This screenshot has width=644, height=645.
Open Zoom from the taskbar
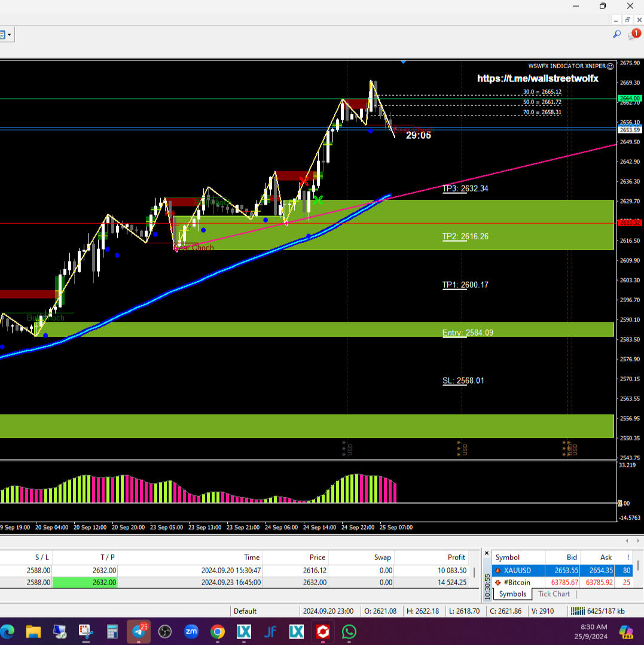(191, 631)
